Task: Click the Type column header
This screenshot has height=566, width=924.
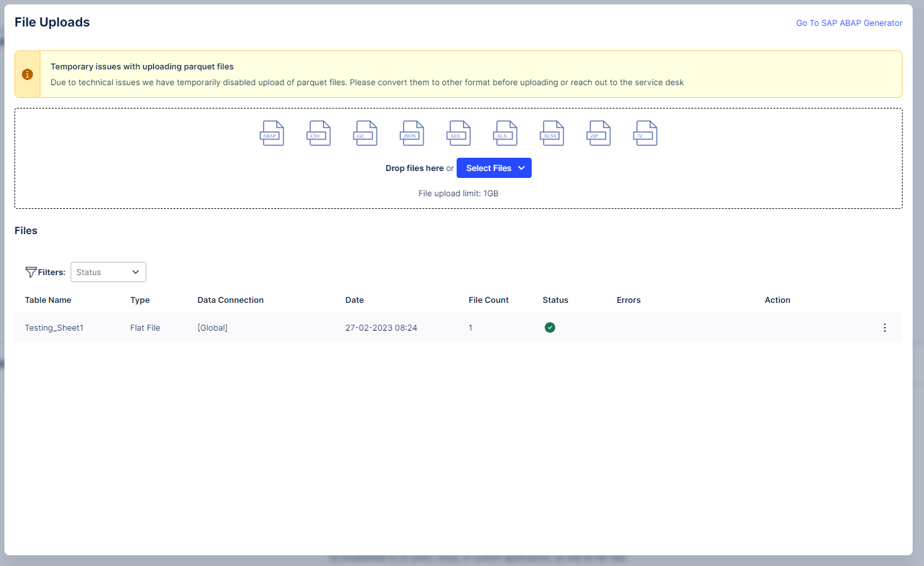Action: pyautogui.click(x=140, y=300)
